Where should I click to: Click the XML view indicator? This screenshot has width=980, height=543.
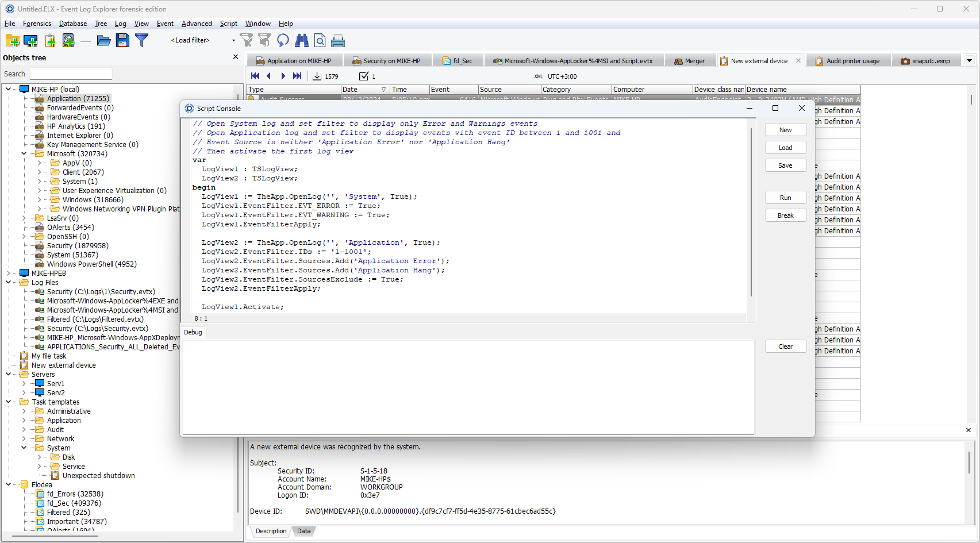coord(538,76)
